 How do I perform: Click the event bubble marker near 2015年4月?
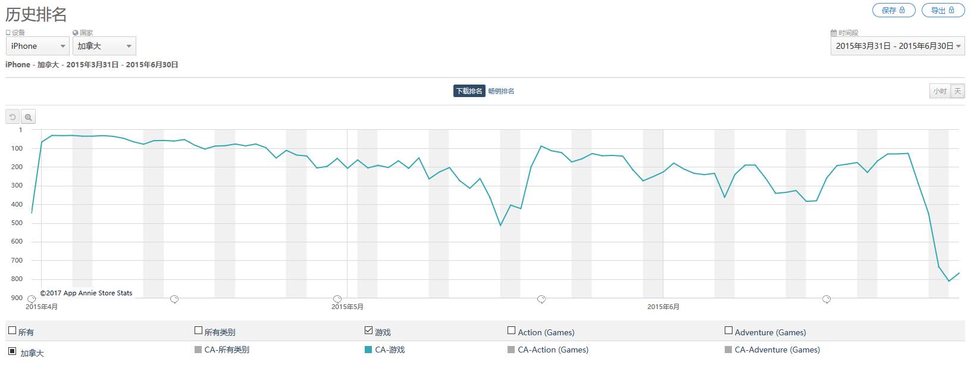pyautogui.click(x=32, y=299)
